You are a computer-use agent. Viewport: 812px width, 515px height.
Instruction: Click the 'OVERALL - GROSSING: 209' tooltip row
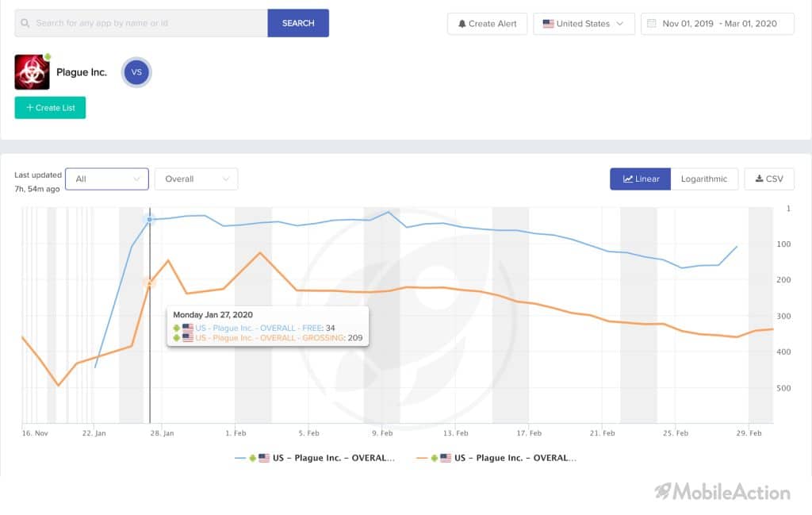click(268, 338)
